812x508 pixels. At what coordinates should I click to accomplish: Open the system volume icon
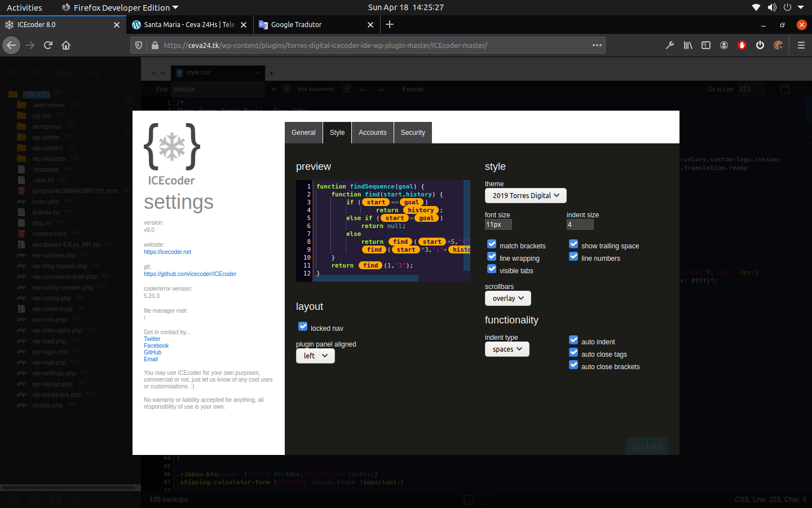coord(772,7)
